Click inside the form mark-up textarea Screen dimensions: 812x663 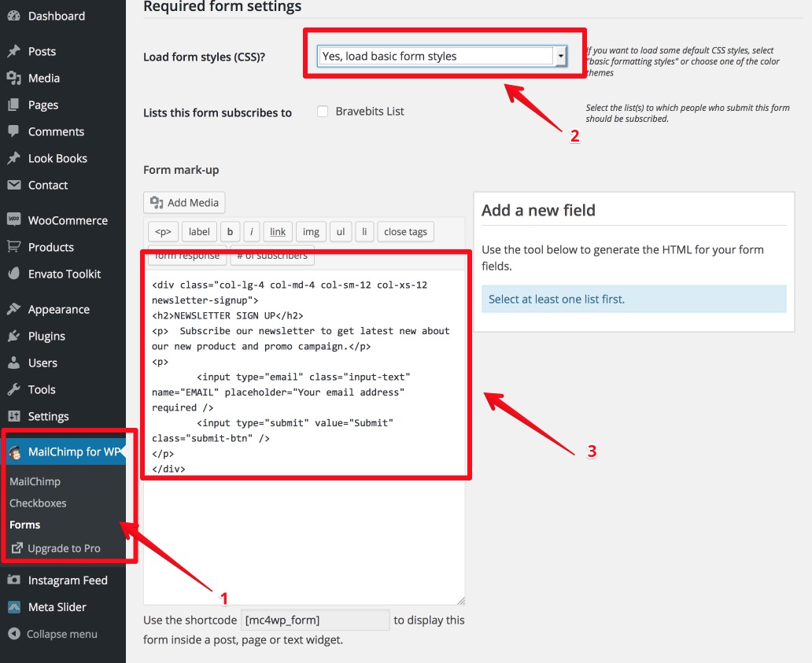[x=304, y=436]
